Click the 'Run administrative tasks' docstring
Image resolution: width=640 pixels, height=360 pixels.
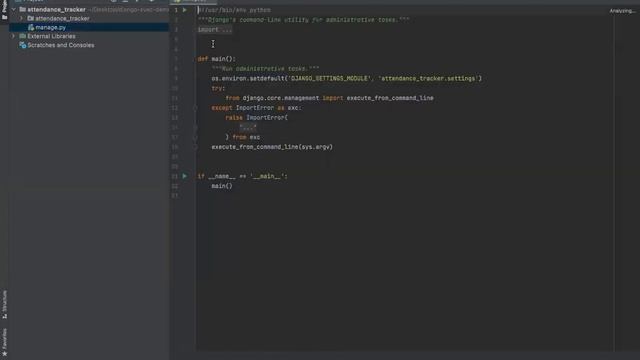coord(265,69)
